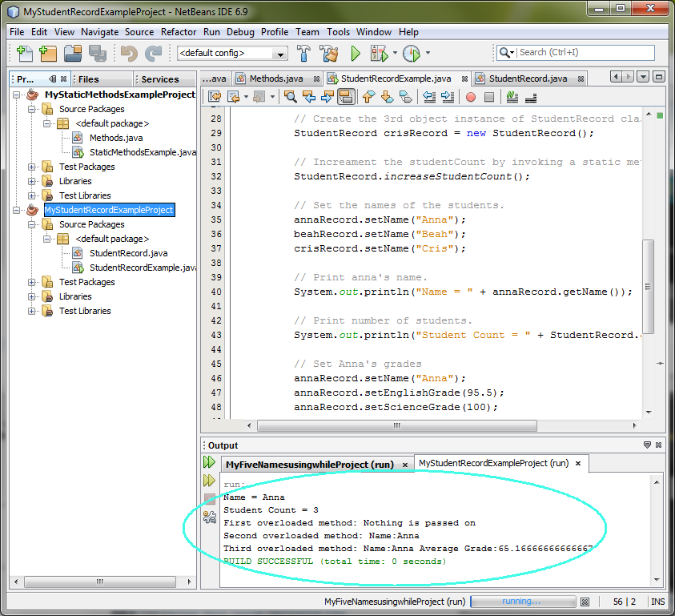
Task: Select StudentRecord.java in the project tree
Action: point(128,253)
